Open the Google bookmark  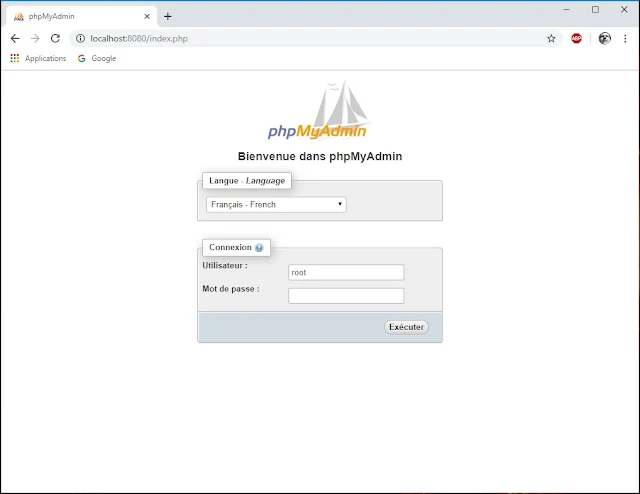[x=97, y=58]
